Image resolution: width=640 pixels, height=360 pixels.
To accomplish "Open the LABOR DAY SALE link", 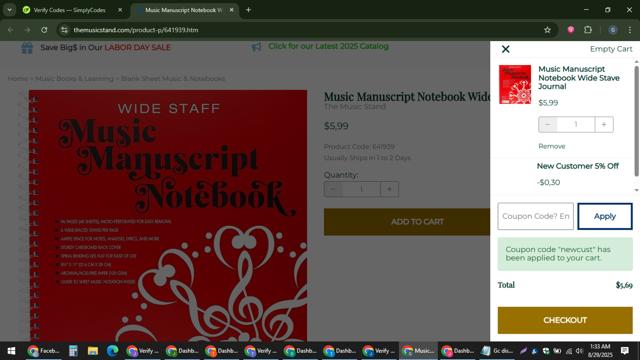I will (x=138, y=47).
